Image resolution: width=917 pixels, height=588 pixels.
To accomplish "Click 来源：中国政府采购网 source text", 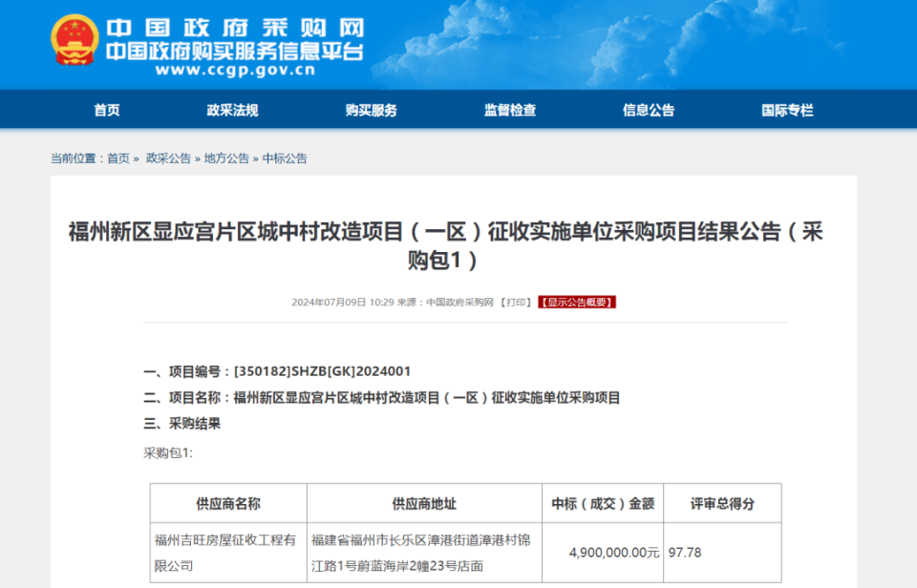I will pos(445,303).
